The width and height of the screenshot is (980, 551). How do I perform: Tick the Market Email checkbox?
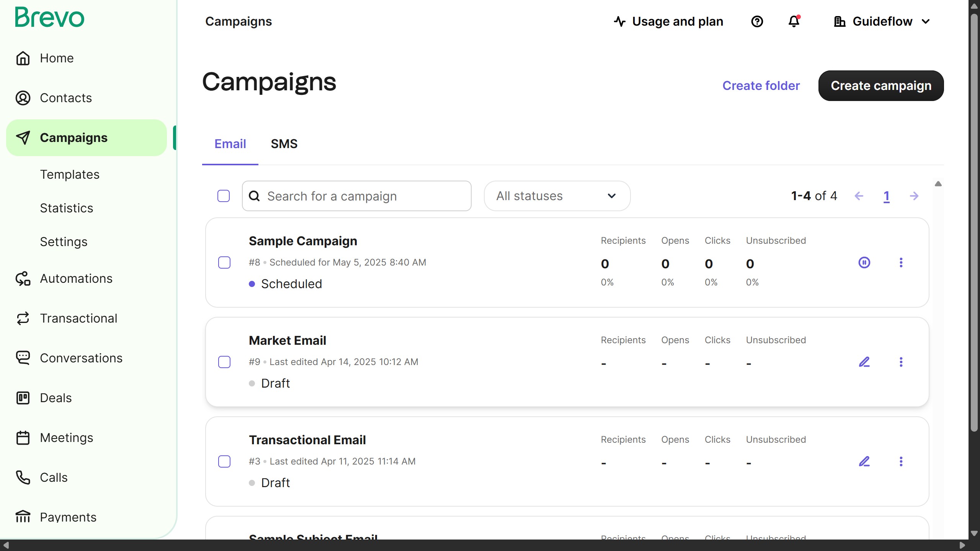click(x=224, y=362)
